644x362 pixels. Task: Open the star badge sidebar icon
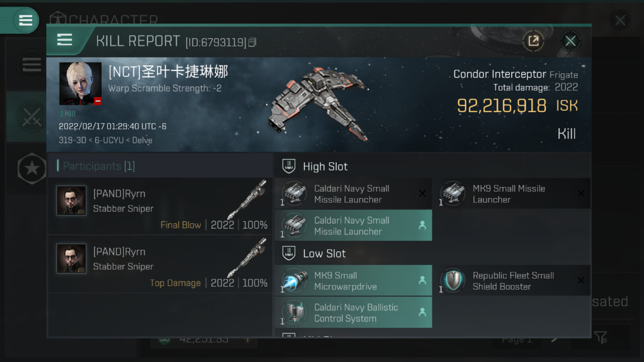coord(32,169)
